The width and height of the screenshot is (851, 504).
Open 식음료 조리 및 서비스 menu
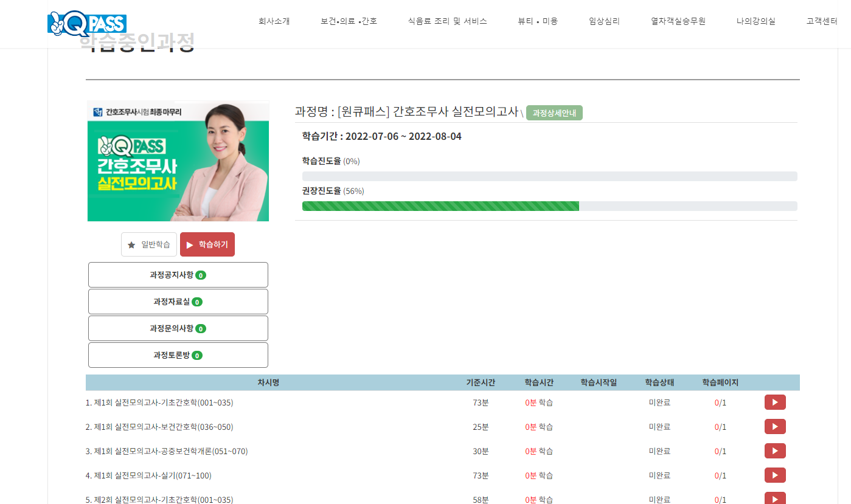[448, 21]
